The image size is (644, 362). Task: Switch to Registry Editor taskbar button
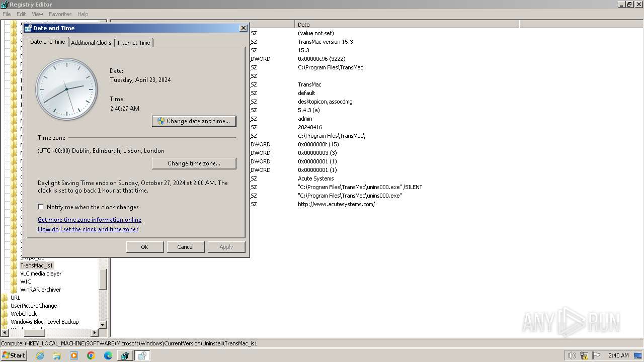click(x=125, y=355)
